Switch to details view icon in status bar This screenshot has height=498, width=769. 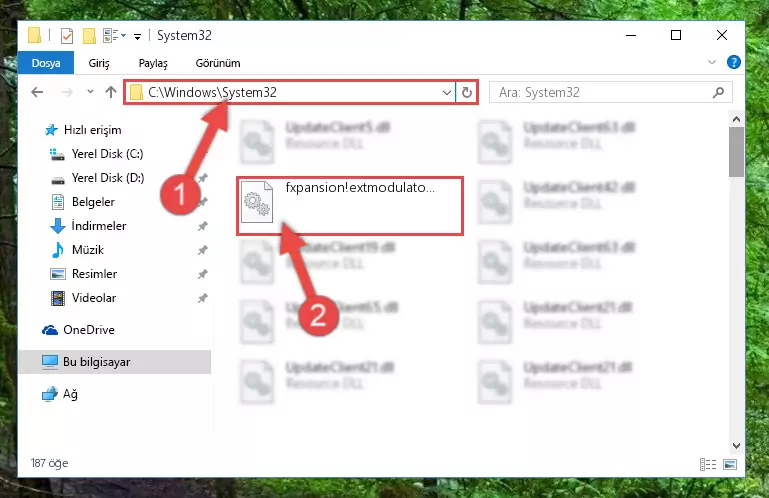click(x=708, y=464)
